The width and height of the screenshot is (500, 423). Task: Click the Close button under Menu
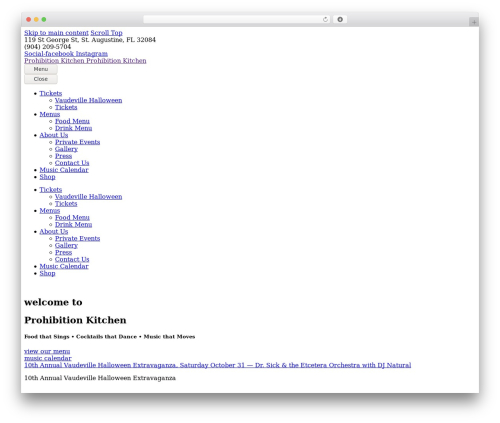pos(41,79)
